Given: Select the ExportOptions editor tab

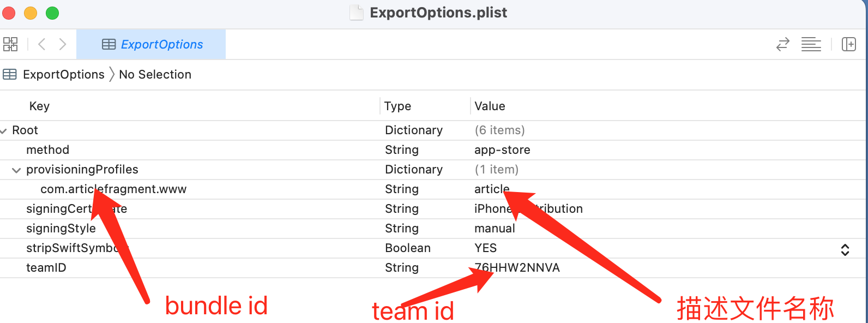Looking at the screenshot, I should point(152,44).
